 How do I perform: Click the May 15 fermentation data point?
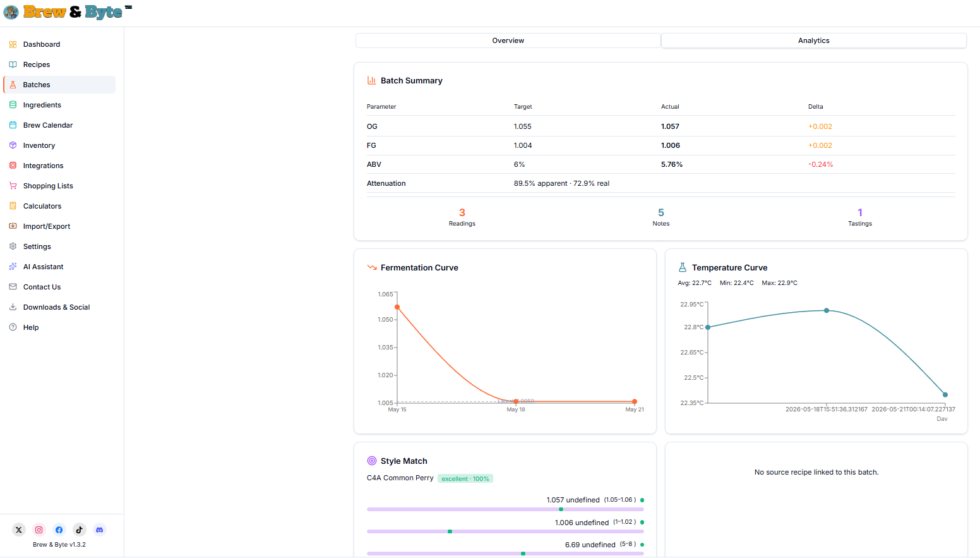[397, 307]
